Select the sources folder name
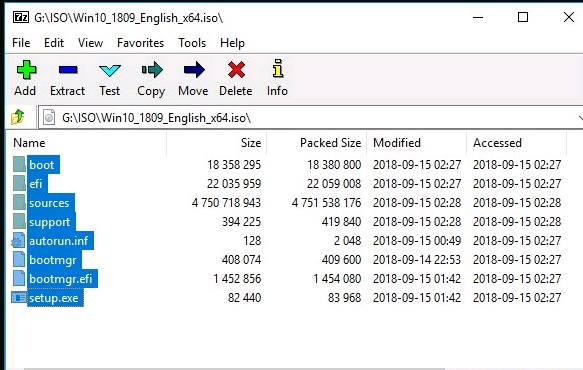Viewport: 583px width, 370px height. 49,203
